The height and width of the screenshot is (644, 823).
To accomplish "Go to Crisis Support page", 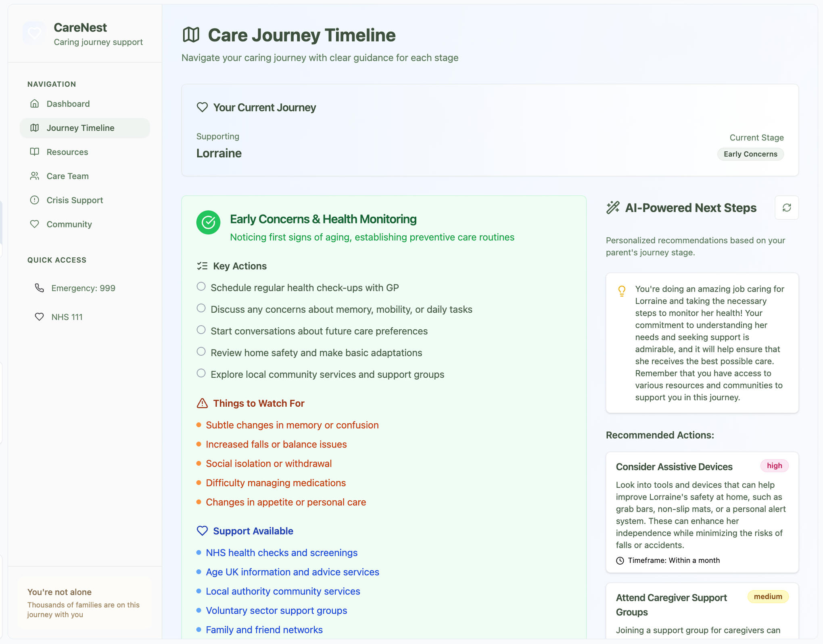I will click(75, 200).
